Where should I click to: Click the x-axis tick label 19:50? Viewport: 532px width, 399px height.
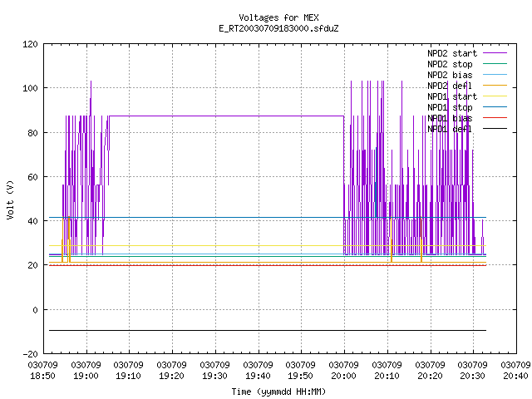[x=301, y=376]
